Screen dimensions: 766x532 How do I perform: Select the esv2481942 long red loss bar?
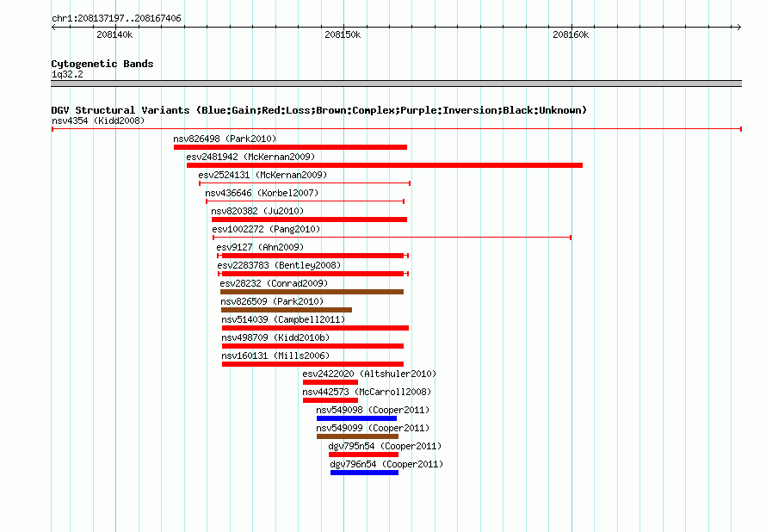tap(385, 165)
